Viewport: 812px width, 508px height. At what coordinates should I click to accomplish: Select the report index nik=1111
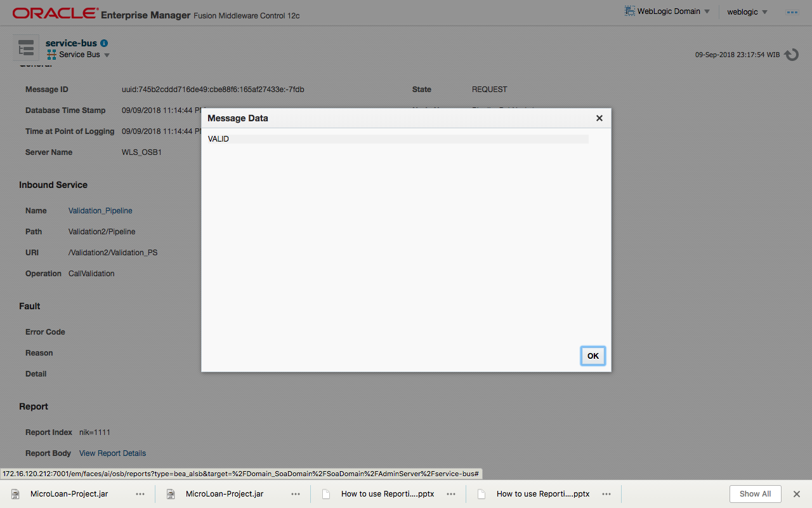[95, 432]
